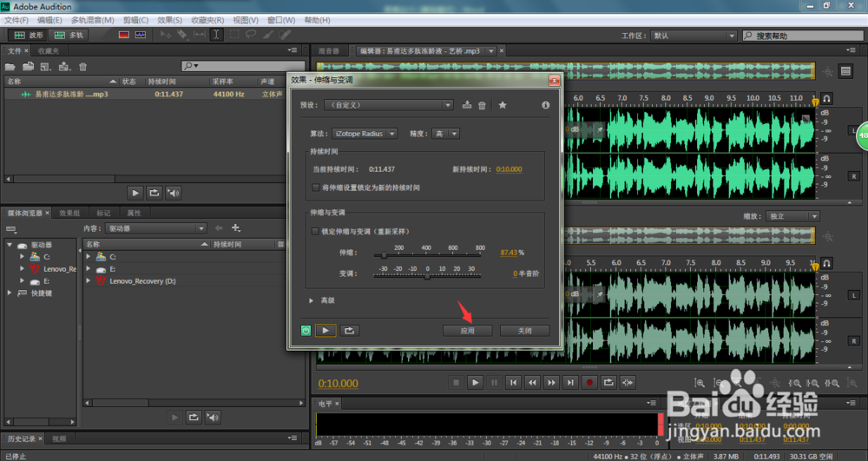Select the Marquee selection tool
This screenshot has width=868, height=461.
click(x=234, y=35)
